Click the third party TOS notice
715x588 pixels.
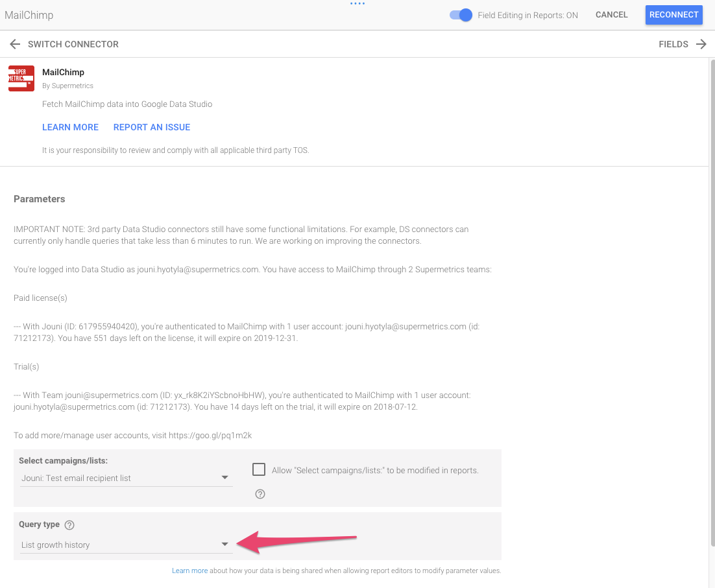click(176, 150)
